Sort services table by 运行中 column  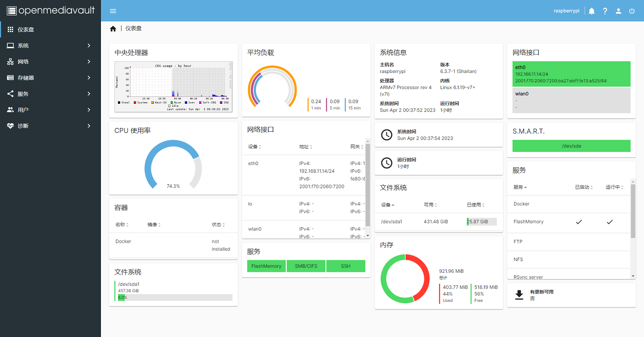615,187
